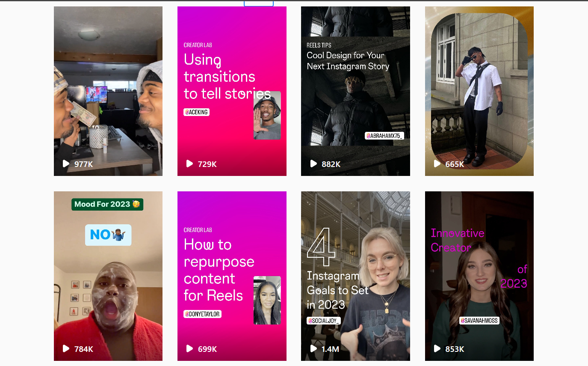Click the @ACEKING handle tag
The height and width of the screenshot is (366, 588).
click(x=197, y=112)
